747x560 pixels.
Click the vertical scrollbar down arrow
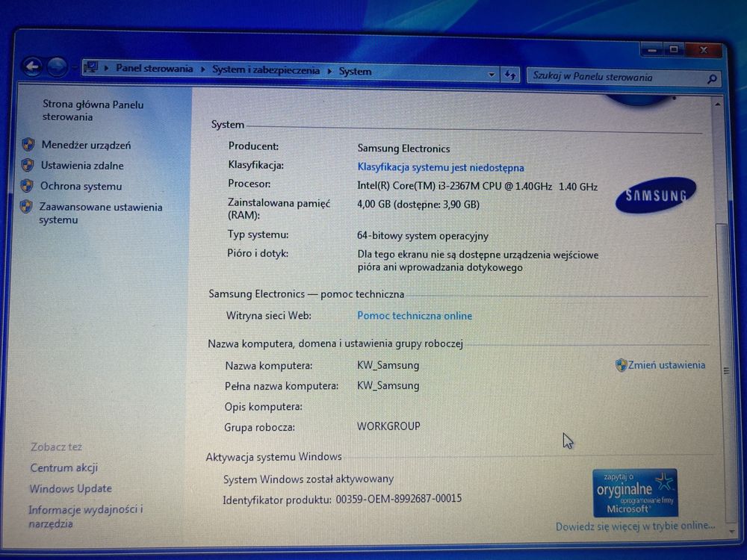pyautogui.click(x=732, y=532)
